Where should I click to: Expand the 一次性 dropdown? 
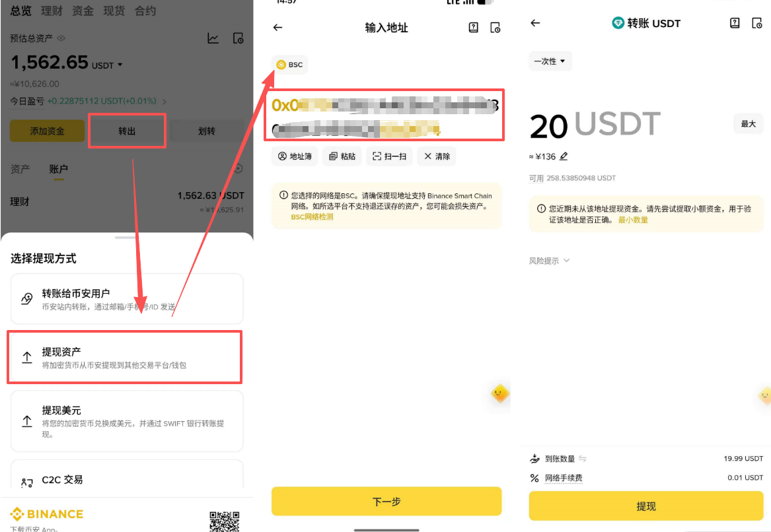(550, 61)
